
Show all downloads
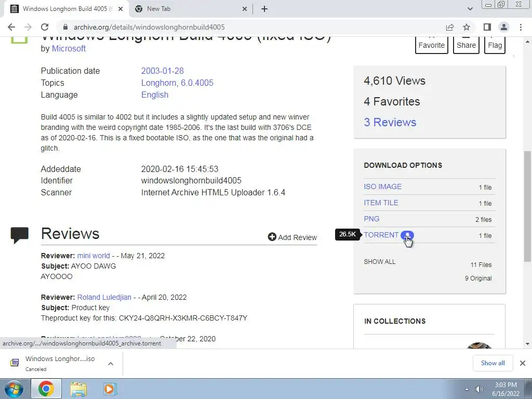[493, 363]
